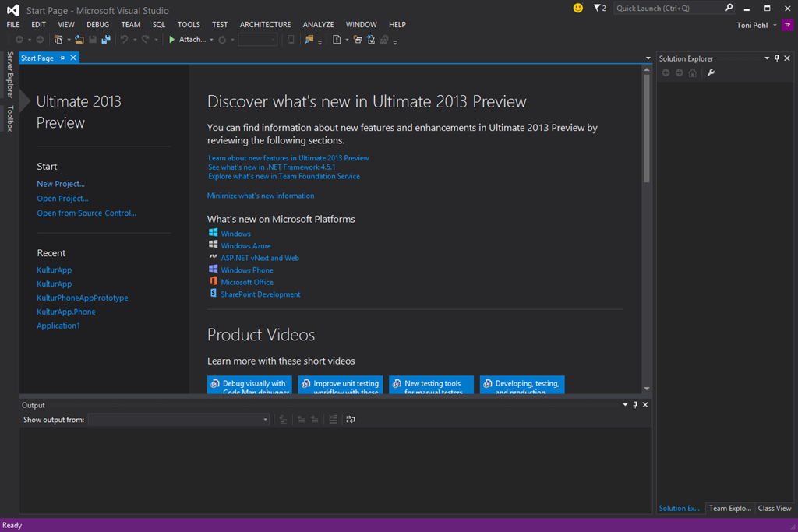Expand the Show output from dropdown
This screenshot has height=532, width=798.
point(265,420)
